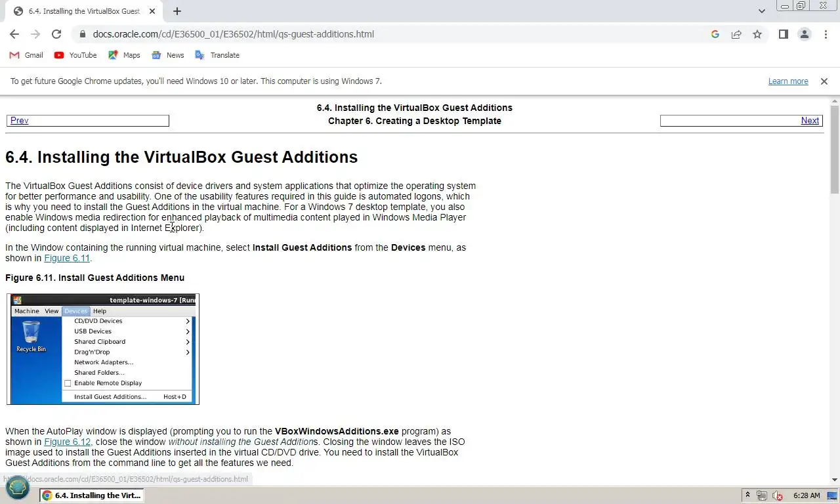
Task: Click the address bar URL
Action: pyautogui.click(x=234, y=34)
